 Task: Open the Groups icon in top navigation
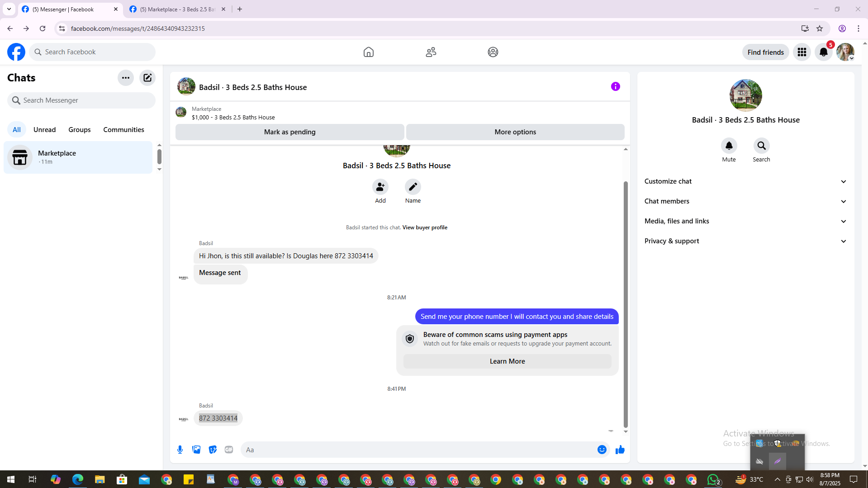(493, 52)
